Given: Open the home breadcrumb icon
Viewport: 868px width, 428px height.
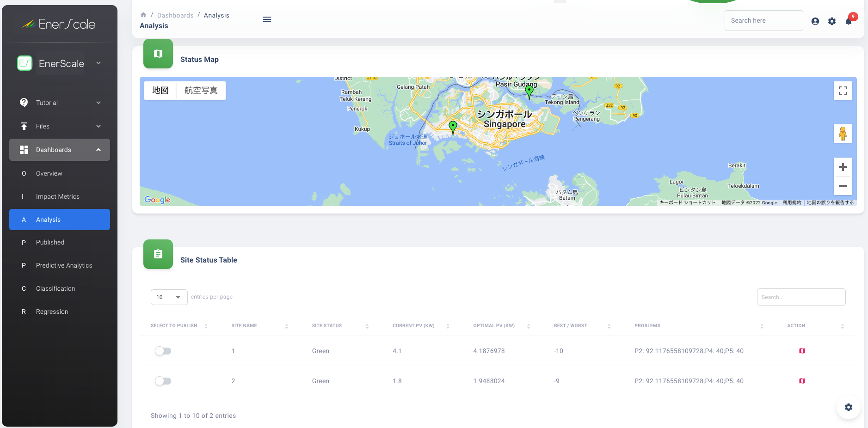Looking at the screenshot, I should (143, 15).
